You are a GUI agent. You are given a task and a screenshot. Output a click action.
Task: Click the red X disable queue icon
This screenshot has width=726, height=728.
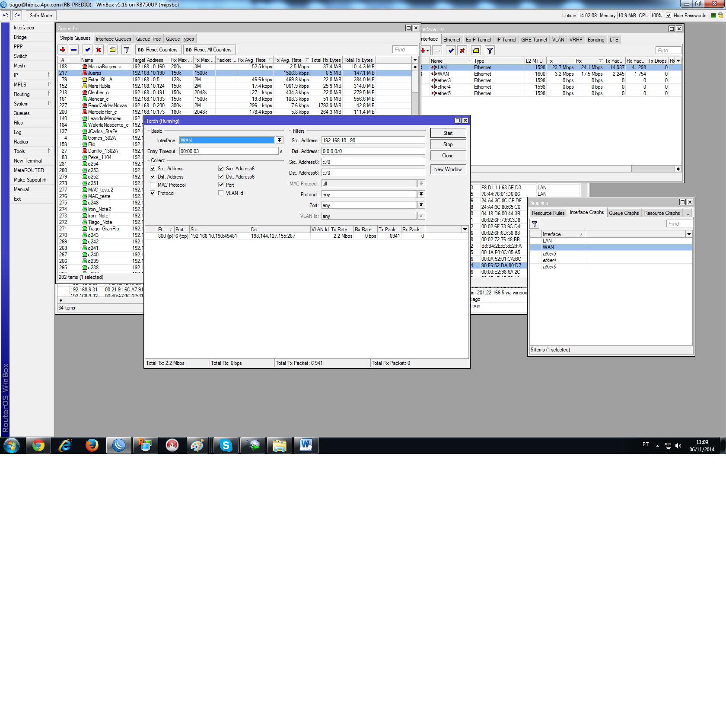pyautogui.click(x=99, y=50)
